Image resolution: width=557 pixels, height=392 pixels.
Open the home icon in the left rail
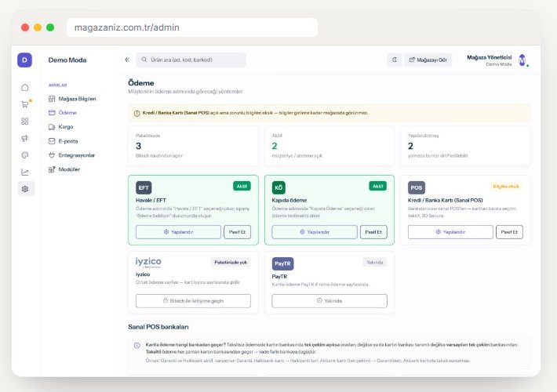[25, 87]
